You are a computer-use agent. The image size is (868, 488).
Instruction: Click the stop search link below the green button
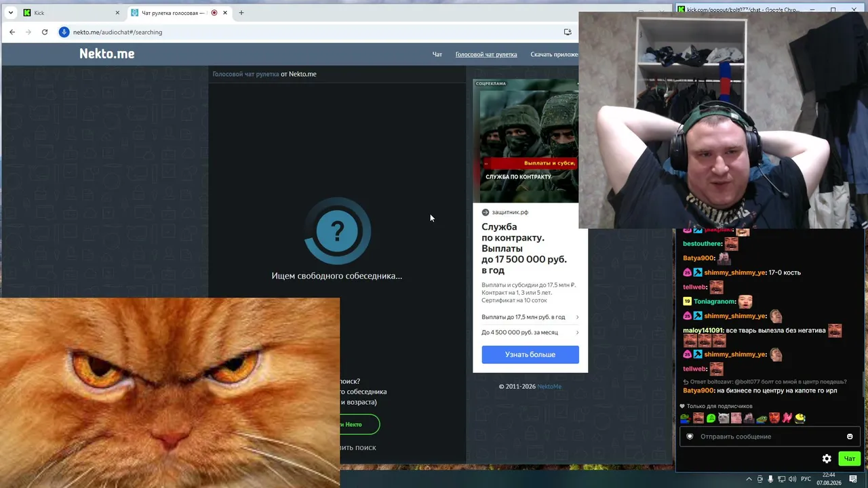coord(358,447)
